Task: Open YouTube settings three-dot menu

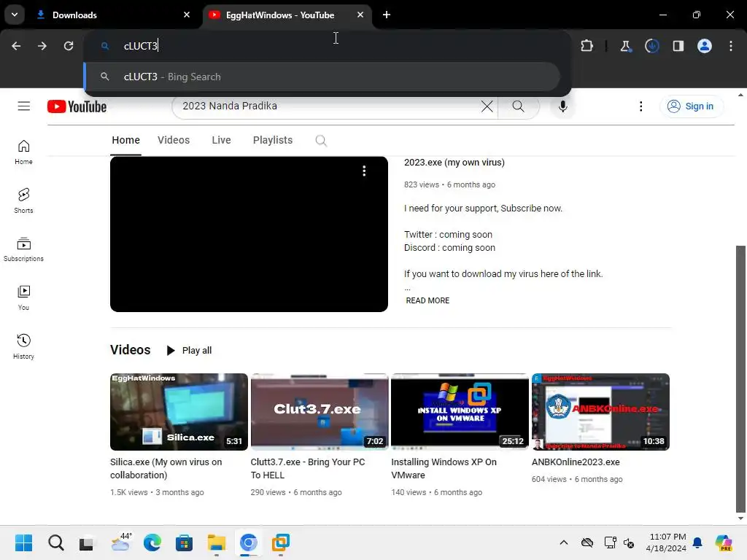Action: 640,106
